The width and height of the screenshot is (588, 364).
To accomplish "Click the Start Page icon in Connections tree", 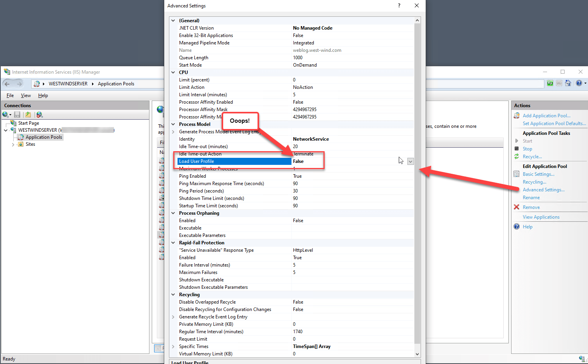I will point(13,123).
